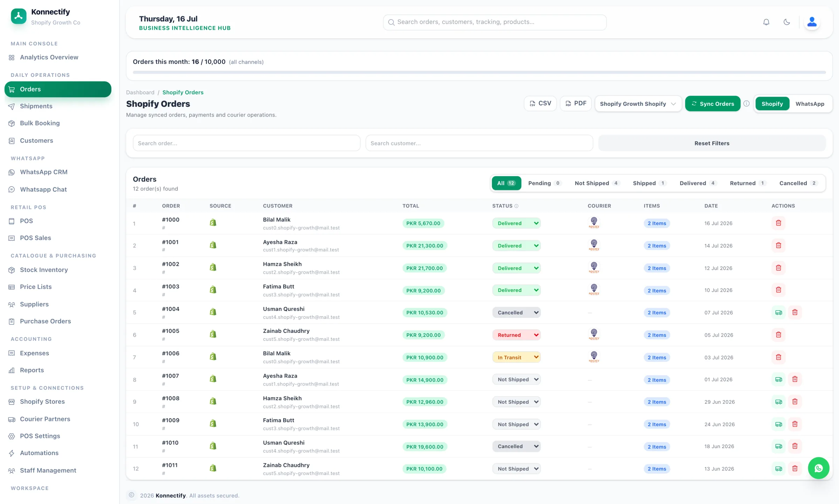Open status dropdown for order #1002

(x=516, y=268)
